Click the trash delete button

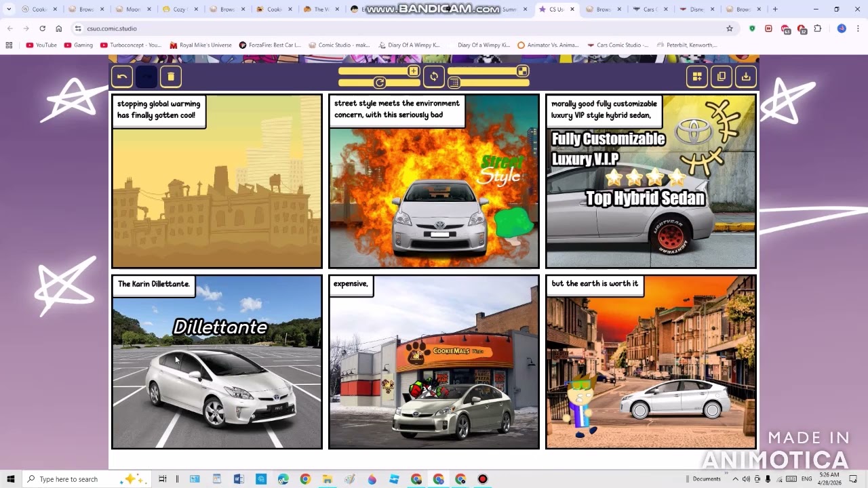[x=171, y=77]
